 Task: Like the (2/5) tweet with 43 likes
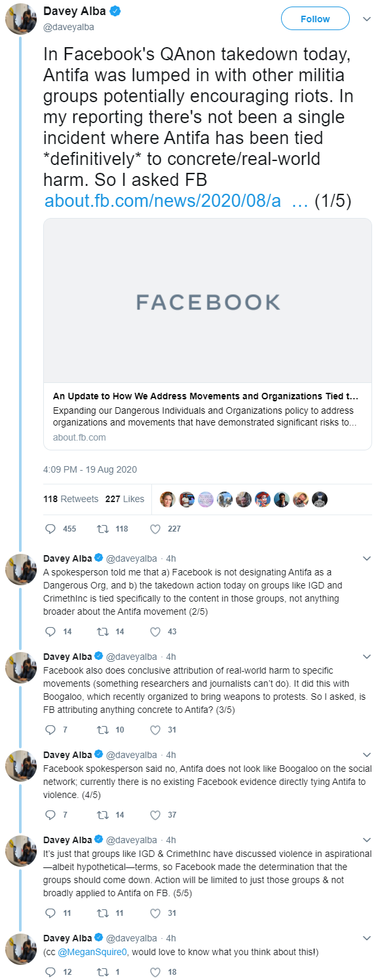tap(155, 632)
